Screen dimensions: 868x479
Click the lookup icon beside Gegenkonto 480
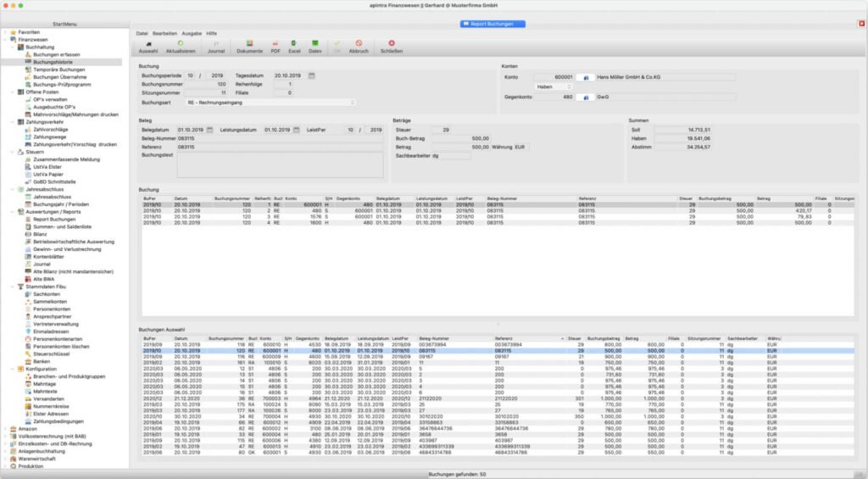(x=586, y=97)
